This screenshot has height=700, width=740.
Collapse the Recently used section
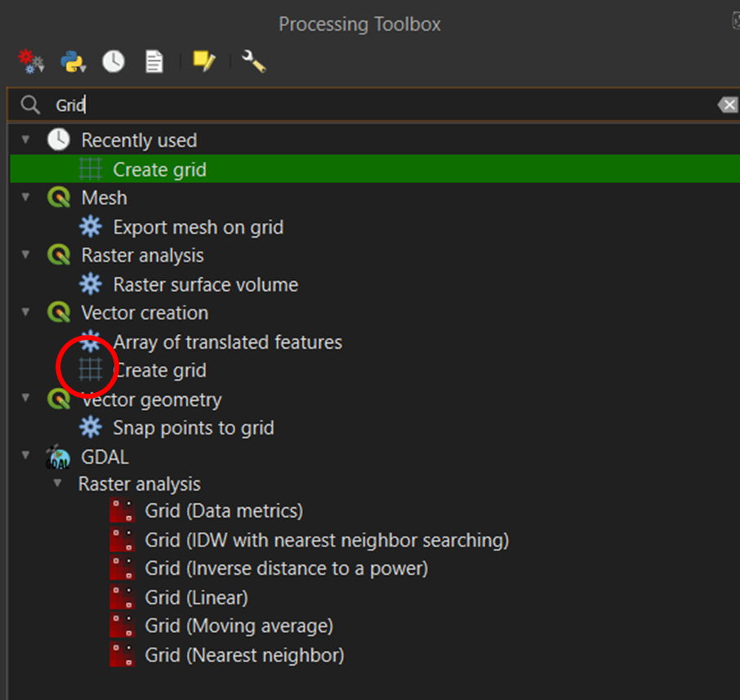pyautogui.click(x=26, y=140)
